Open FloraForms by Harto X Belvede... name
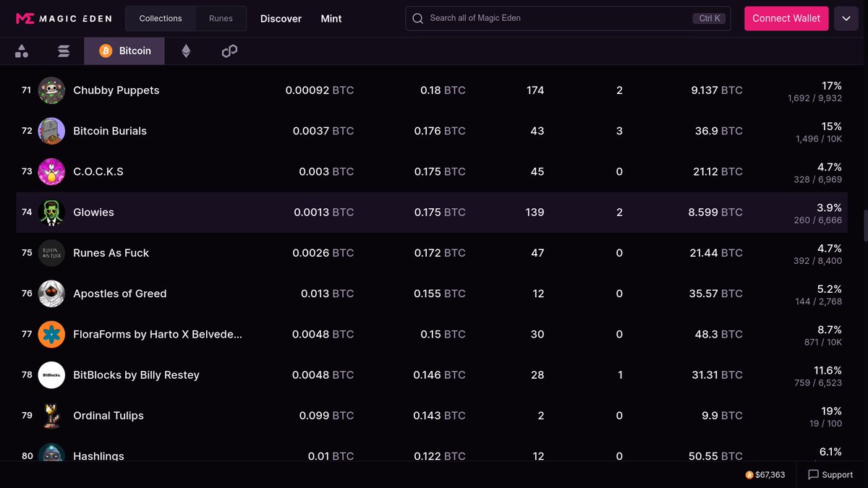Image resolution: width=868 pixels, height=488 pixels. tap(158, 334)
